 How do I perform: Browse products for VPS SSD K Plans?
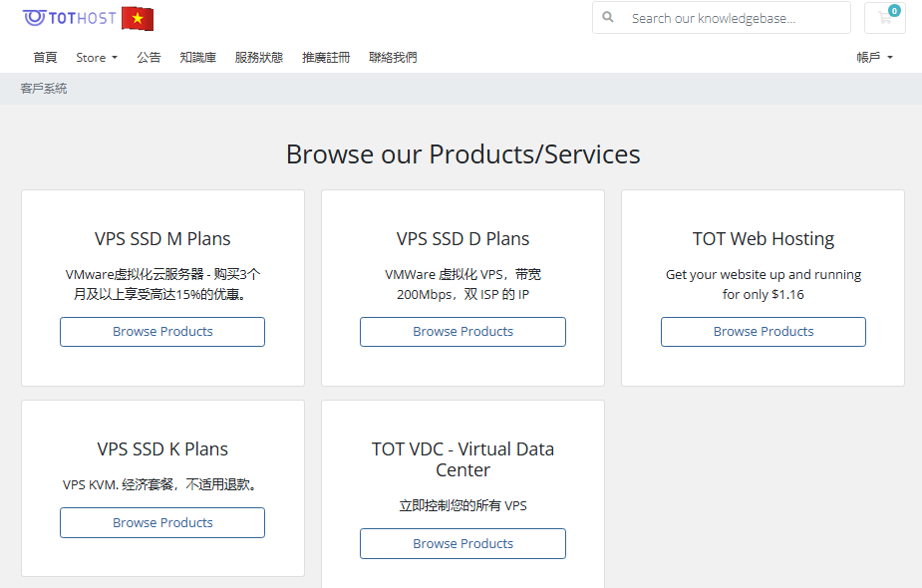tap(162, 522)
